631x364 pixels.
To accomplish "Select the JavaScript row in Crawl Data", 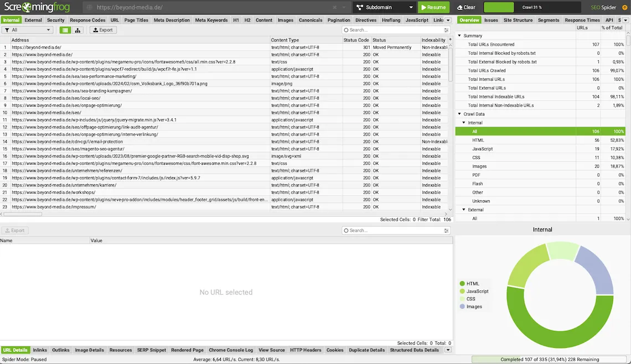I will (x=540, y=149).
